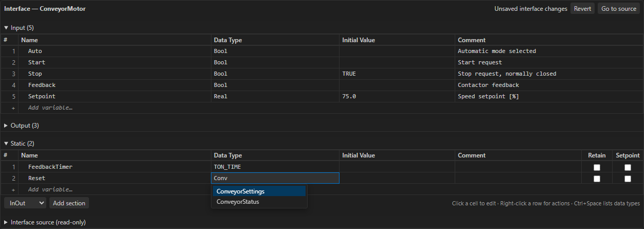Select the Stop variable name cell
The image size is (644, 229).
[115, 74]
